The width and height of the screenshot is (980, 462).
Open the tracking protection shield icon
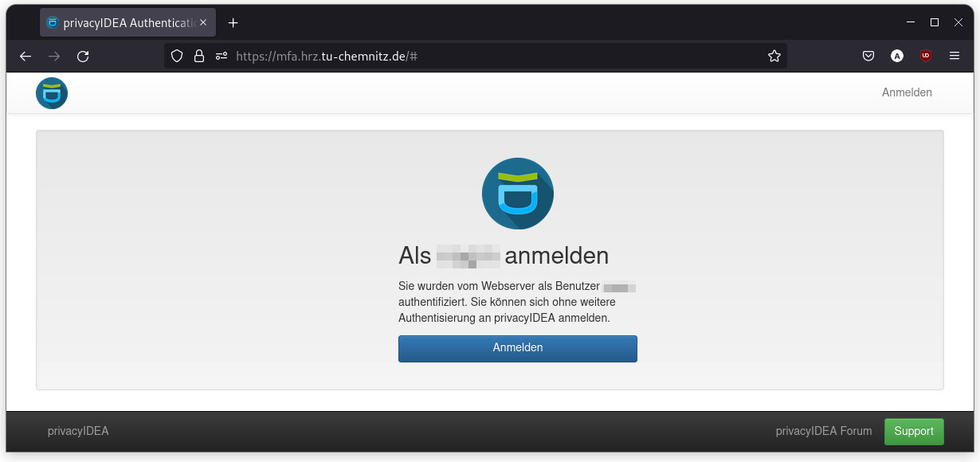pyautogui.click(x=178, y=56)
